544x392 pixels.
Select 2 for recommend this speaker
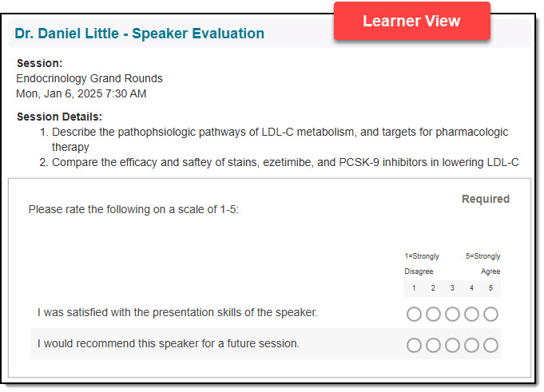tap(433, 345)
